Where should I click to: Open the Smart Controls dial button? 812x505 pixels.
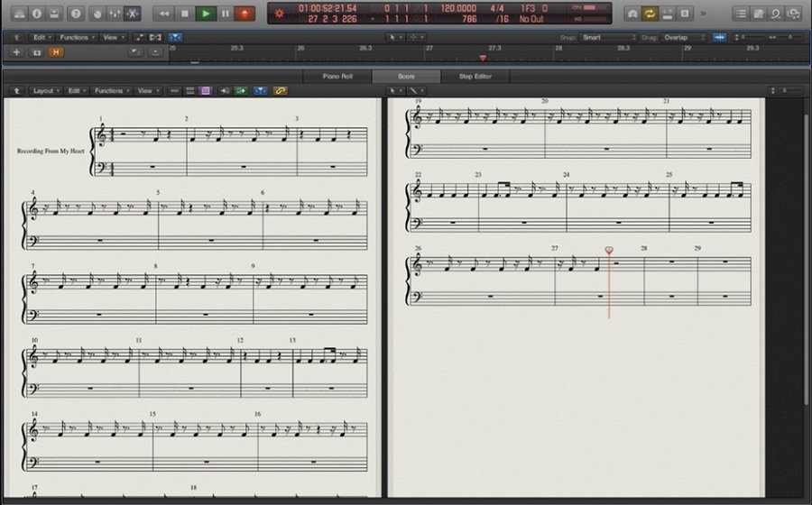[x=95, y=14]
